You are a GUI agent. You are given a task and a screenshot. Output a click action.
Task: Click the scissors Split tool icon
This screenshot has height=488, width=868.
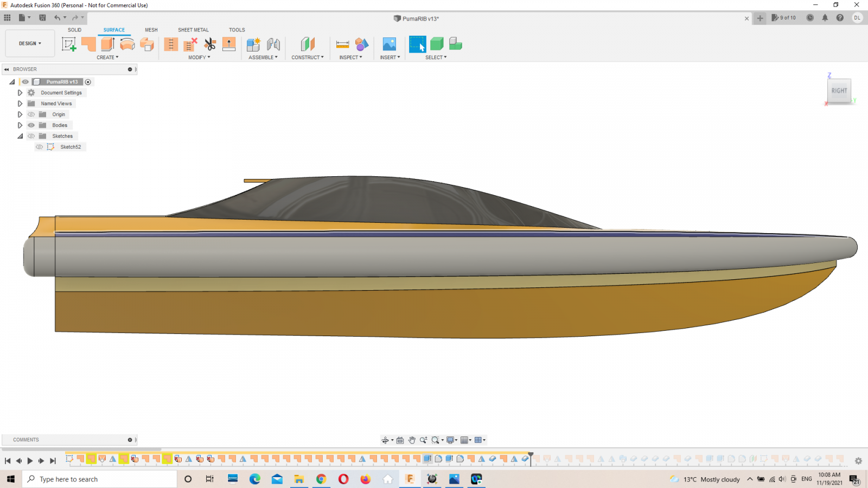pos(210,44)
